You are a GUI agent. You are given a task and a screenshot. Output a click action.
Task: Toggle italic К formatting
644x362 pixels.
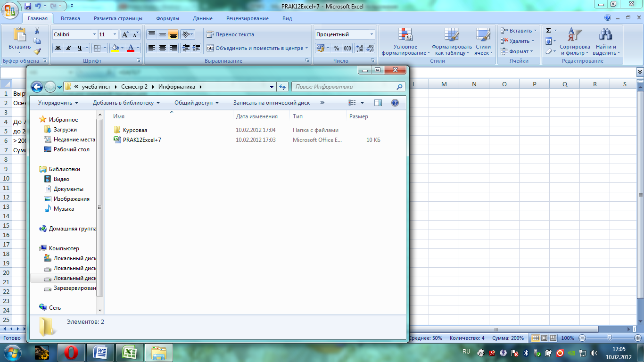click(69, 48)
